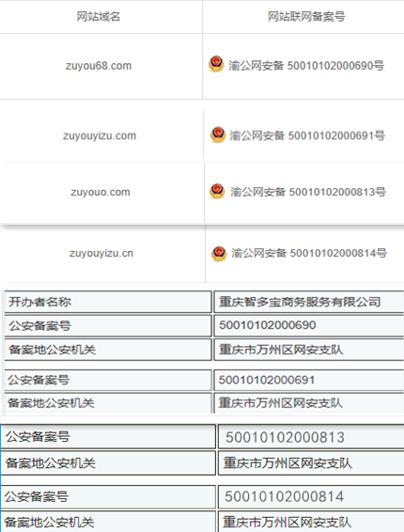Click company name 重庆智多宝商务服务有限公司 cell
The height and width of the screenshot is (532, 404).
point(309,302)
